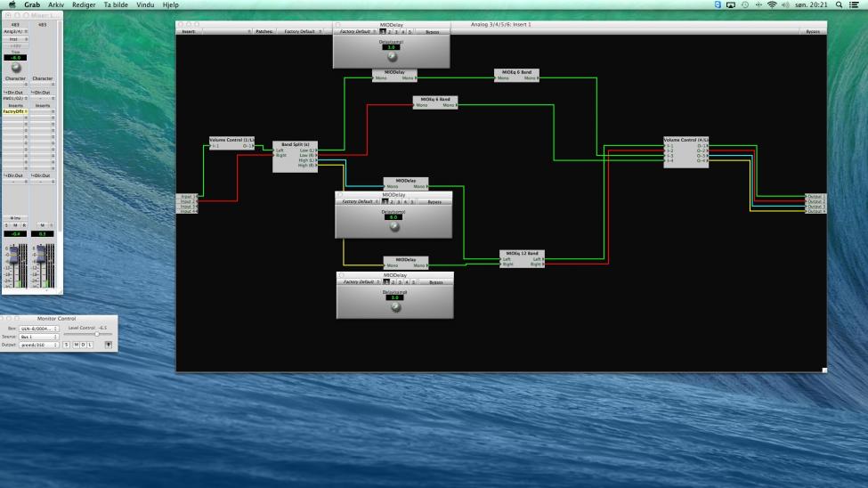Click the Trim knob in Mixer
Image resolution: width=868 pixels, height=488 pixels.
click(x=15, y=68)
